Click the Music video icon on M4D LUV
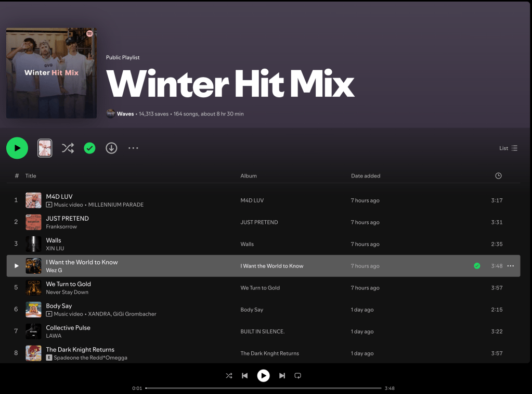Screen dimensions: 532x394 pos(49,205)
